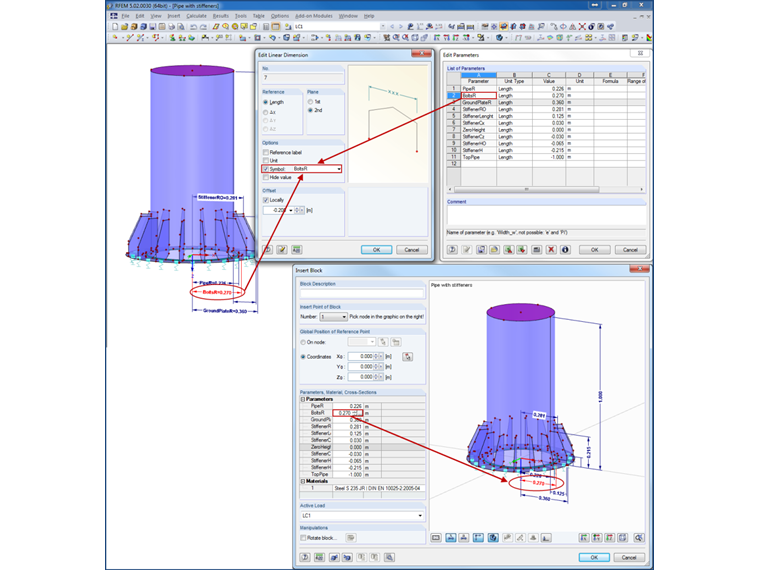
Task: Click horizontal scrollbar in parameters list
Action: coord(526,190)
